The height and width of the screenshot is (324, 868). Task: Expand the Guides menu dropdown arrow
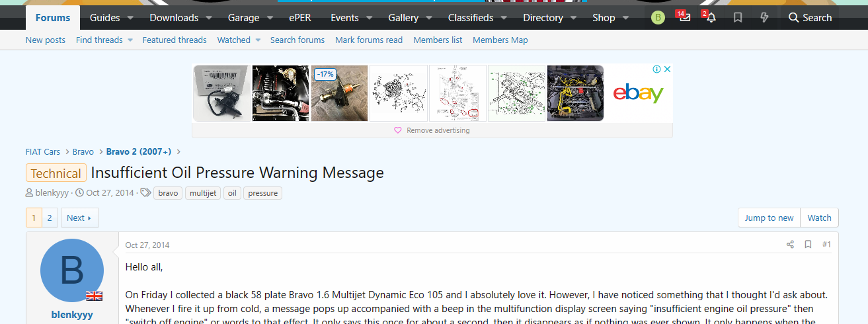[131, 18]
